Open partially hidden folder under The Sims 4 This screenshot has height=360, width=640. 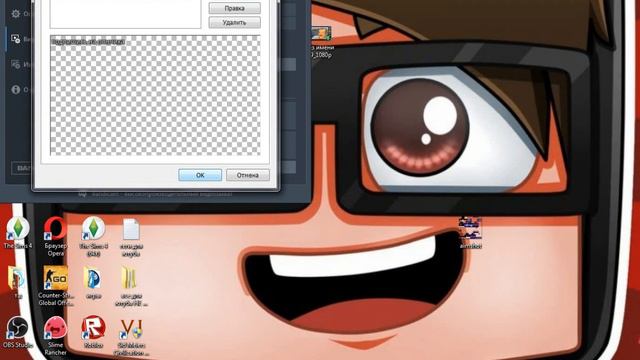[x=16, y=282]
